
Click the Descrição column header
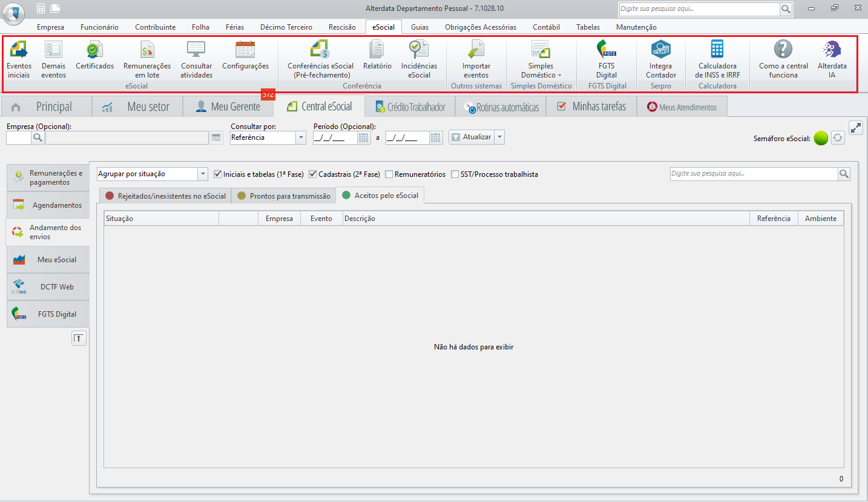[546, 219]
